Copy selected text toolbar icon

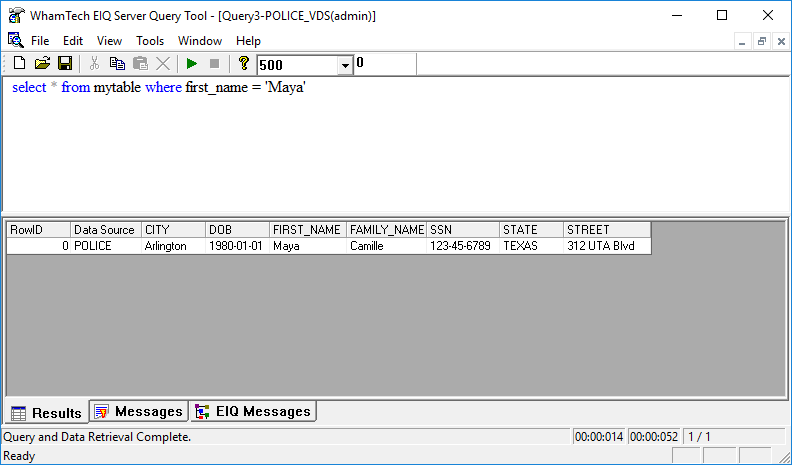point(117,63)
